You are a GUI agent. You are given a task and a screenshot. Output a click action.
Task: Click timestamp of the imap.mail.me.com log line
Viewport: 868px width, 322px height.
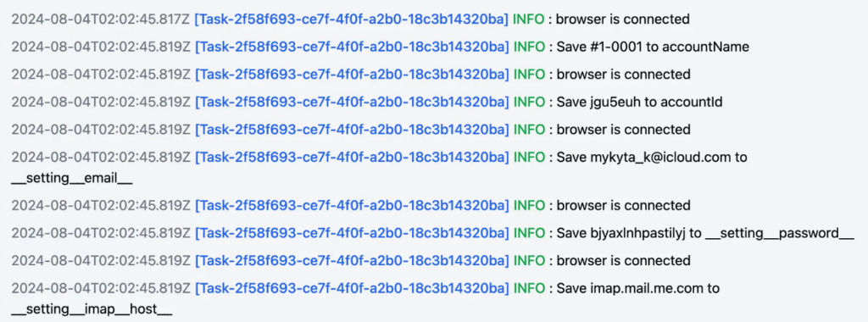[101, 288]
